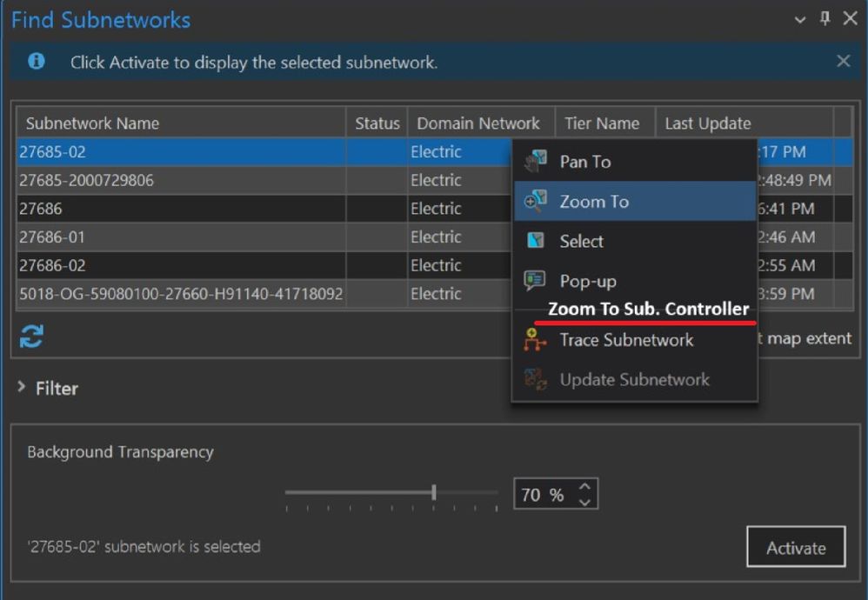Click the refresh subnetworks icon
868x600 pixels.
tap(32, 337)
